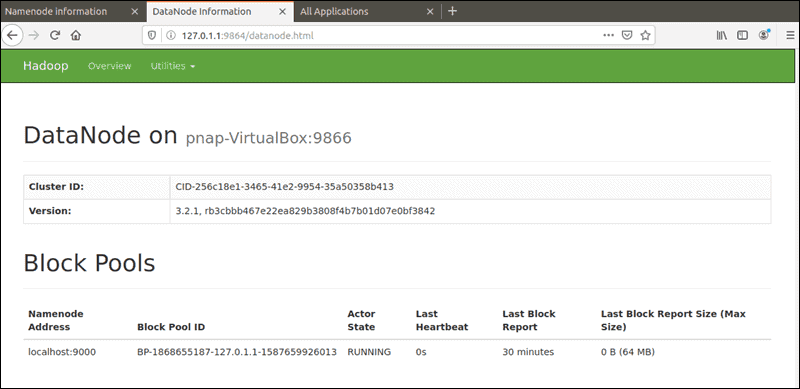The image size is (800, 389).
Task: Click the Actor State column header
Action: pyautogui.click(x=361, y=321)
